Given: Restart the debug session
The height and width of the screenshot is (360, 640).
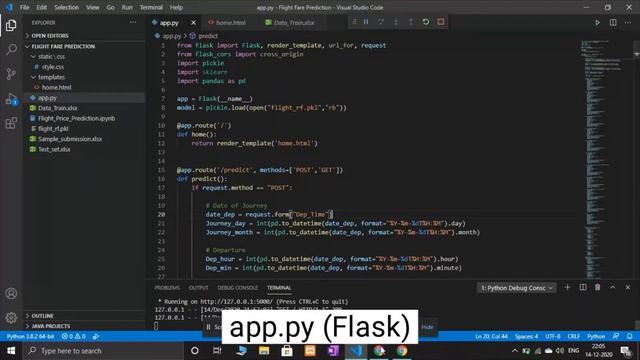Looking at the screenshot, I should tap(426, 22).
